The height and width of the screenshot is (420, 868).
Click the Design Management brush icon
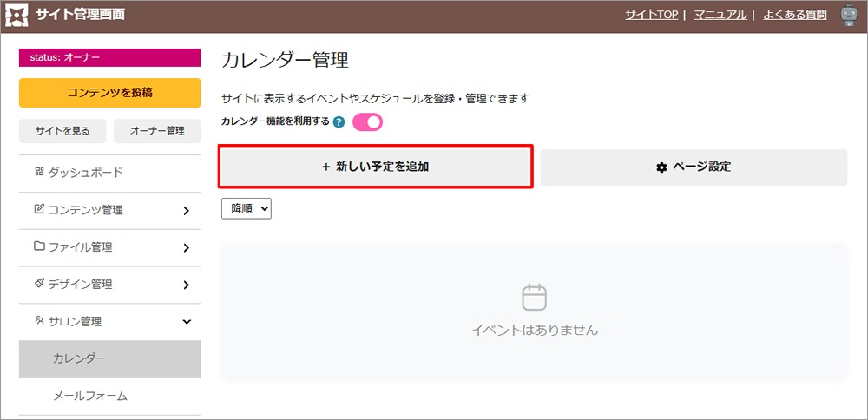[39, 284]
